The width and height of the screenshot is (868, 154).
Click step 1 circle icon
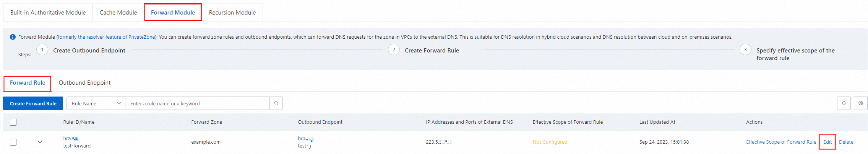tap(42, 50)
